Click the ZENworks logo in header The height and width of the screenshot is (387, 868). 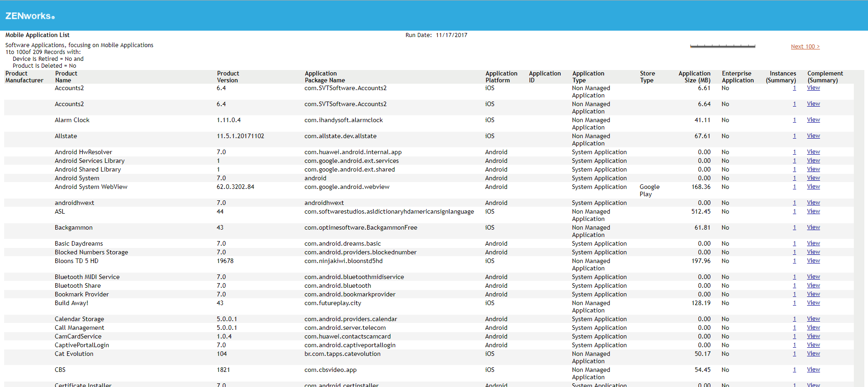[x=30, y=16]
